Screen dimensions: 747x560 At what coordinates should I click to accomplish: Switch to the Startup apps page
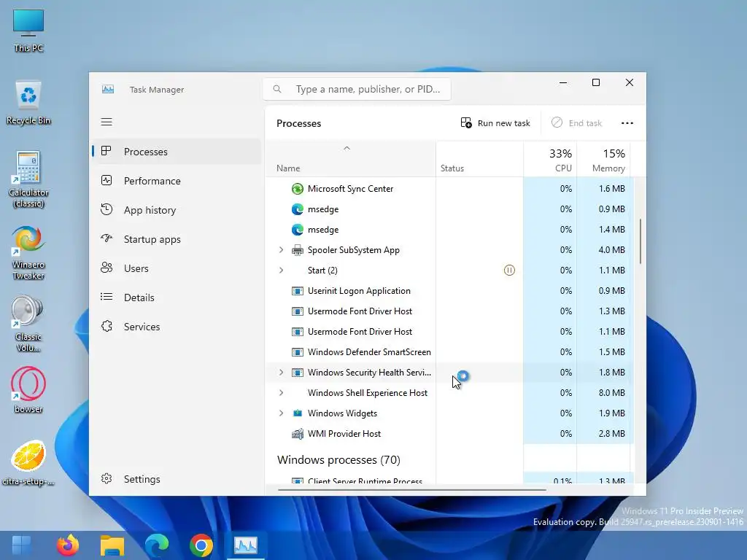(177, 239)
